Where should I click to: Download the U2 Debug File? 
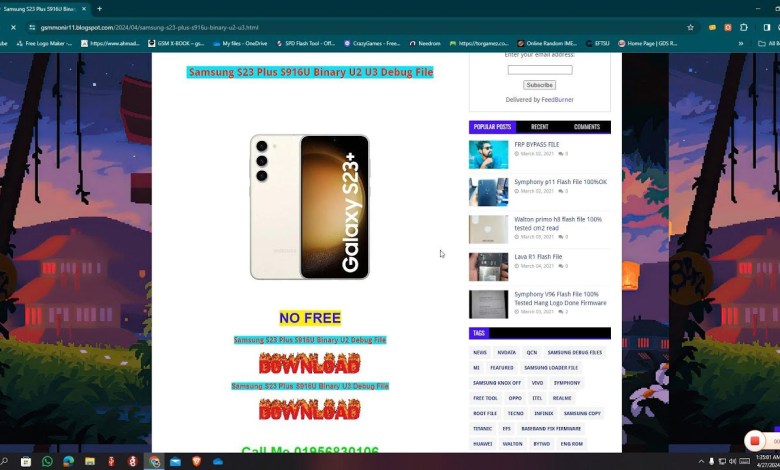click(309, 362)
